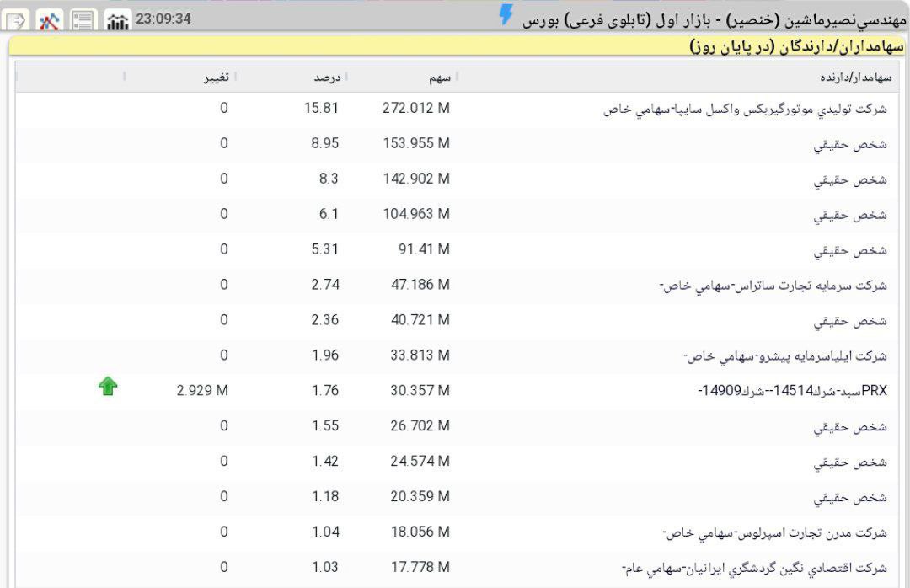Open شرکت سرمايه تجارت ساتراس shareholder
910x588 pixels.
click(x=773, y=285)
